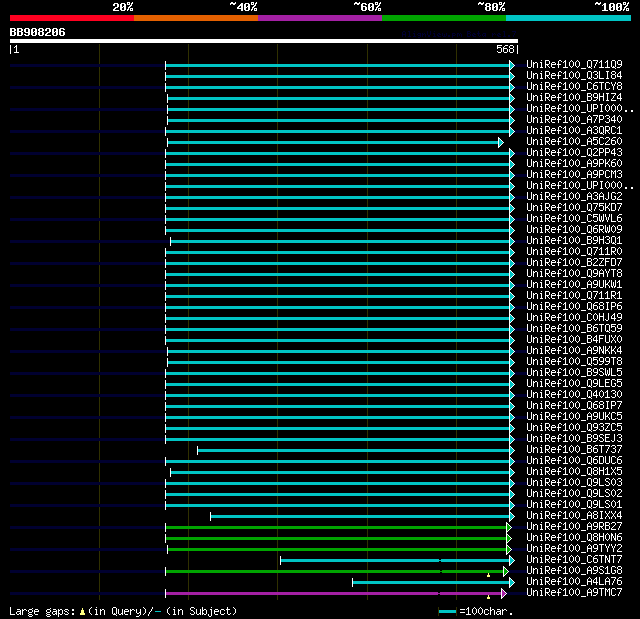Click the UniRef100_A5C260 label
The height and width of the screenshot is (619, 640).
574,142
